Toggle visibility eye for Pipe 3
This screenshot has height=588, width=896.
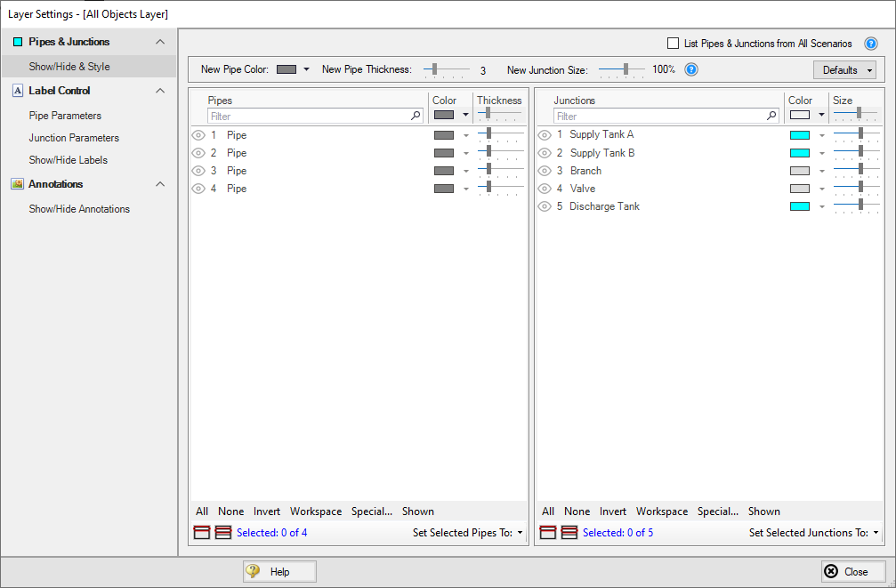(198, 171)
